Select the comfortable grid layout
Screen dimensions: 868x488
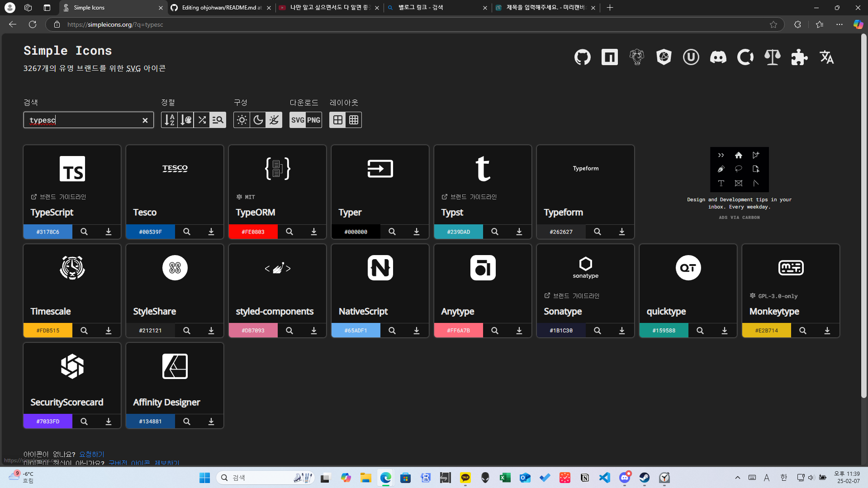pyautogui.click(x=337, y=120)
